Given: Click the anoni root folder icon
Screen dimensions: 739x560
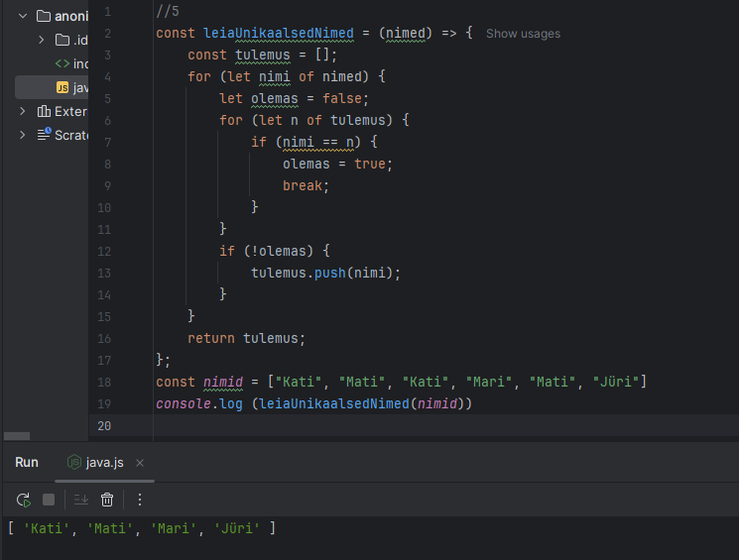Looking at the screenshot, I should (43, 16).
